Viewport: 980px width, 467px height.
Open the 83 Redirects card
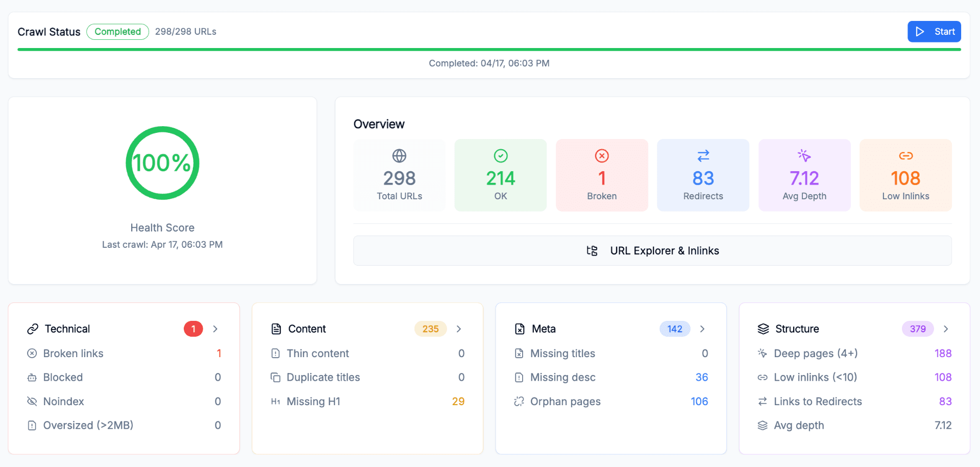click(703, 175)
